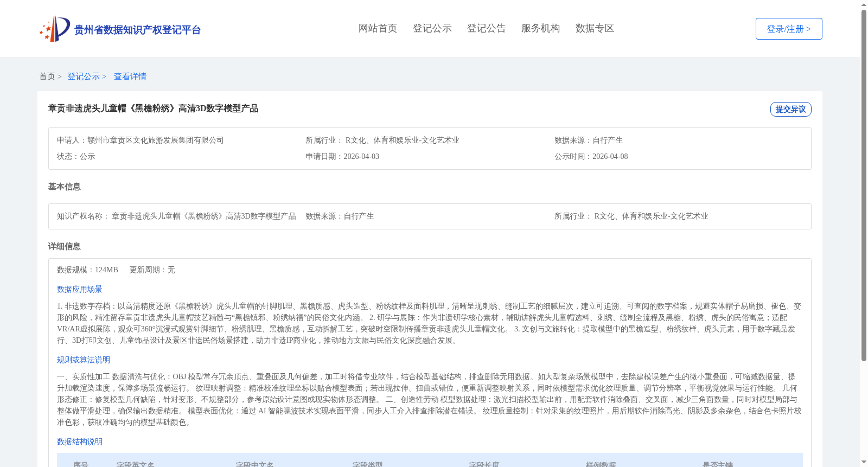
Task: Click the platform logo icon
Action: 55,29
